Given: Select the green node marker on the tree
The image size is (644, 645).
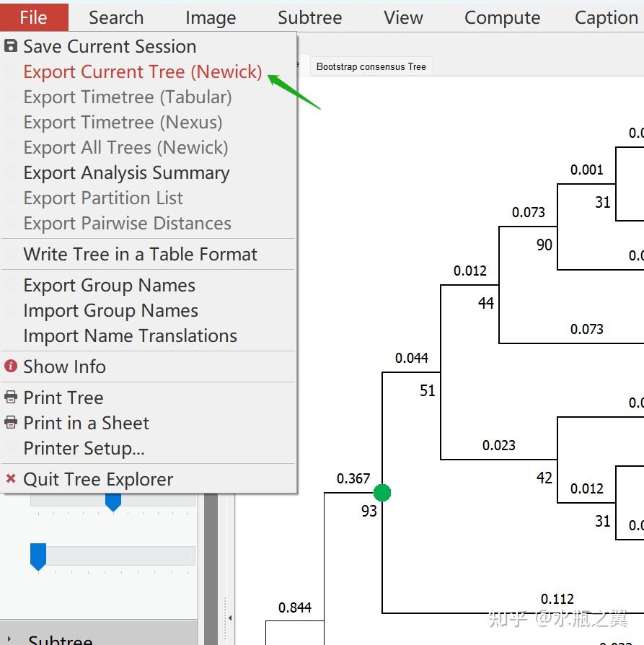Looking at the screenshot, I should point(382,493).
